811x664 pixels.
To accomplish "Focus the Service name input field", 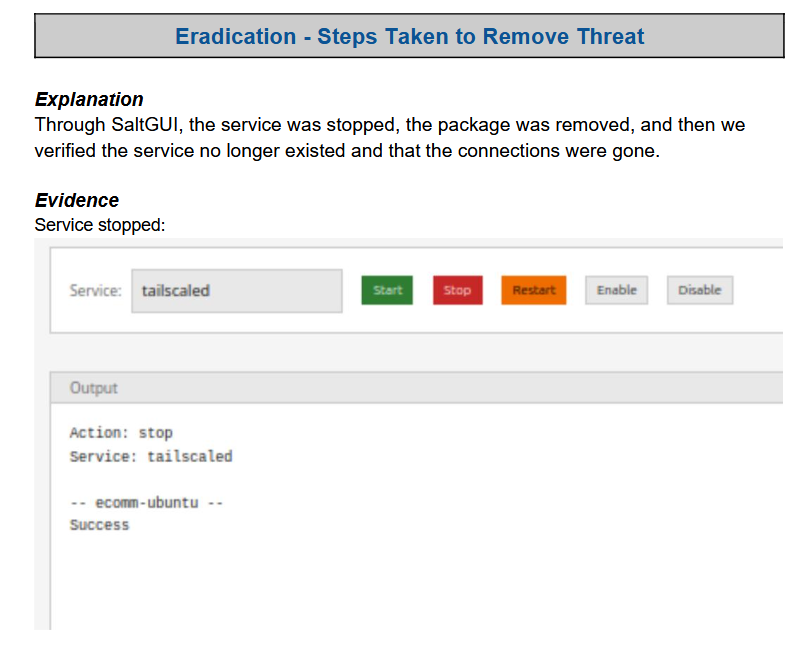I will tap(237, 291).
